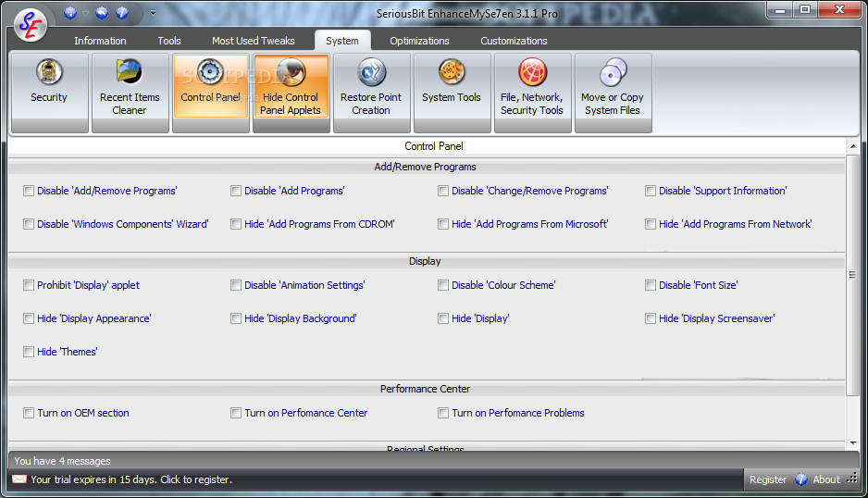Viewport: 868px width, 498px height.
Task: Click the vertical scrollbar thumb
Action: point(853,275)
